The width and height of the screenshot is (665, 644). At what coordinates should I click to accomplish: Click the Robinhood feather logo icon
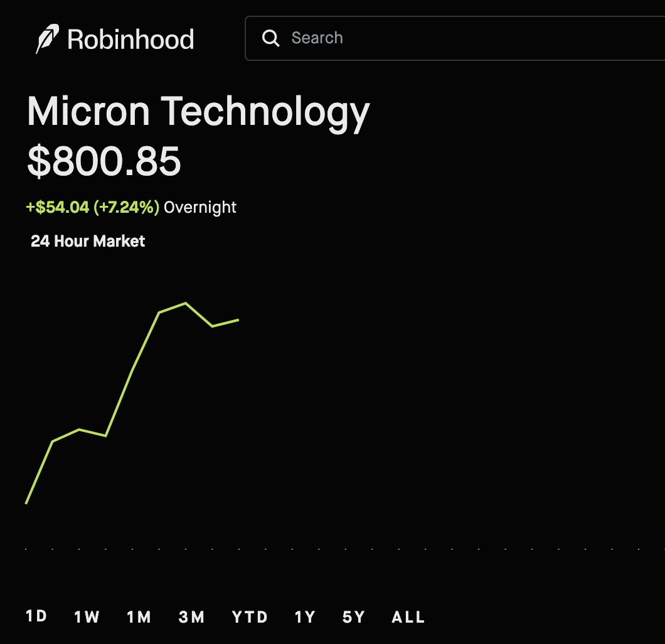[x=47, y=39]
